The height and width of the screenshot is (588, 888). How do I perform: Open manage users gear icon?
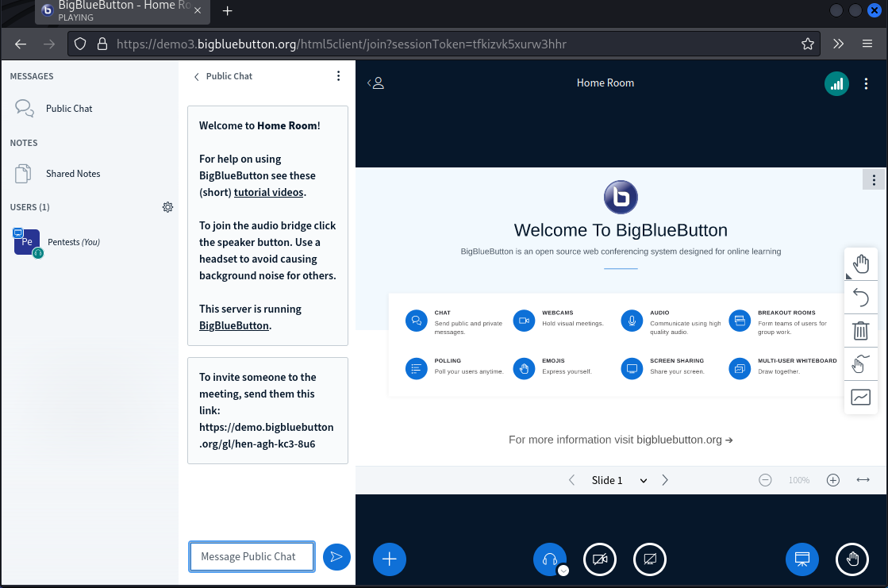point(167,207)
